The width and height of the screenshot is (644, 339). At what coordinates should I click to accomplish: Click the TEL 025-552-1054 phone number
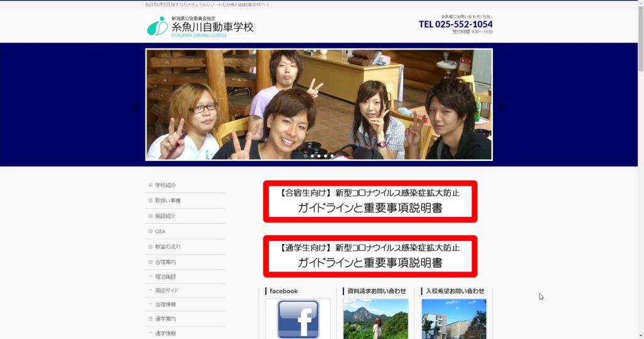tap(455, 25)
